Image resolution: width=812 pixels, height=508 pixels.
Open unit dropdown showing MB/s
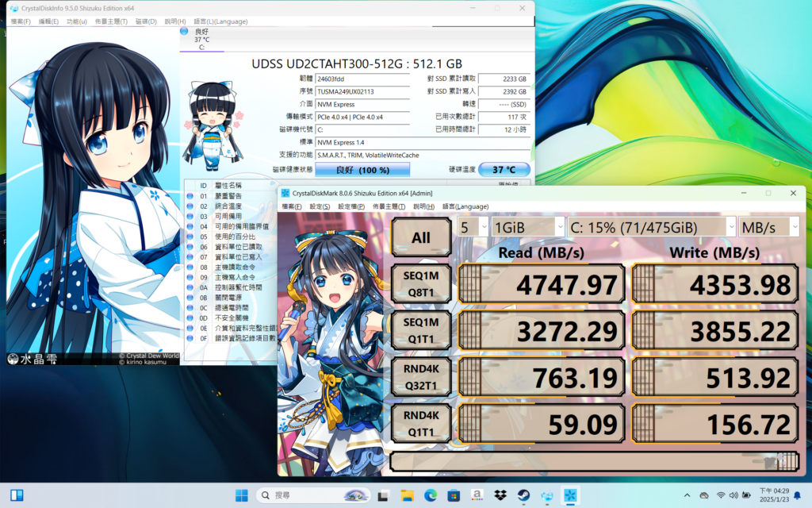click(768, 227)
